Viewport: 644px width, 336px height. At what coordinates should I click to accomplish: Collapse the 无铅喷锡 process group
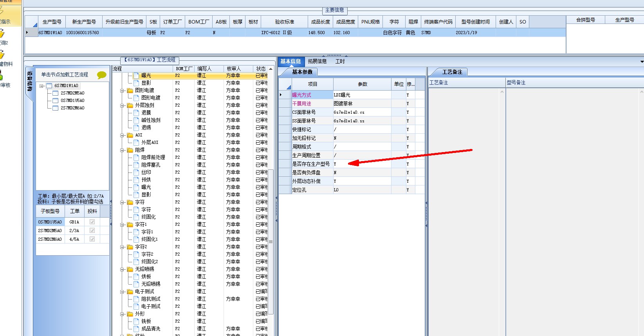(x=123, y=269)
